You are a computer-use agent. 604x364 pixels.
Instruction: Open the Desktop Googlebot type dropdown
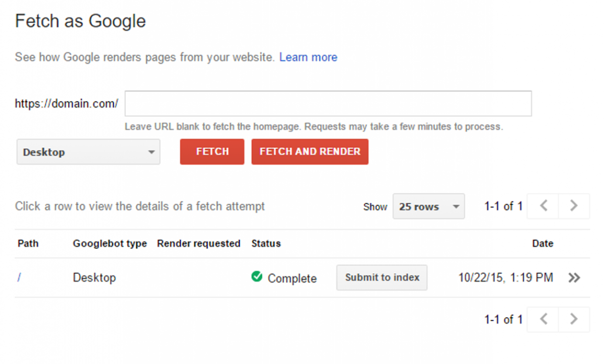coord(88,152)
